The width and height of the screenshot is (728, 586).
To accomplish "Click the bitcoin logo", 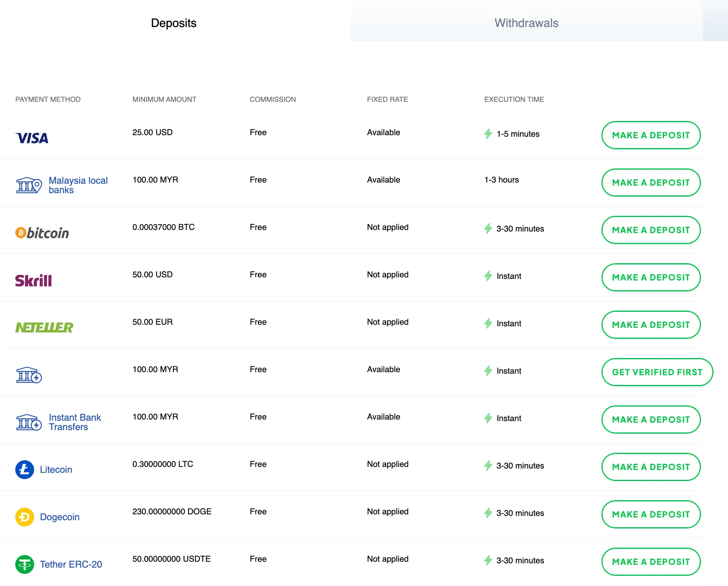I will [x=42, y=233].
